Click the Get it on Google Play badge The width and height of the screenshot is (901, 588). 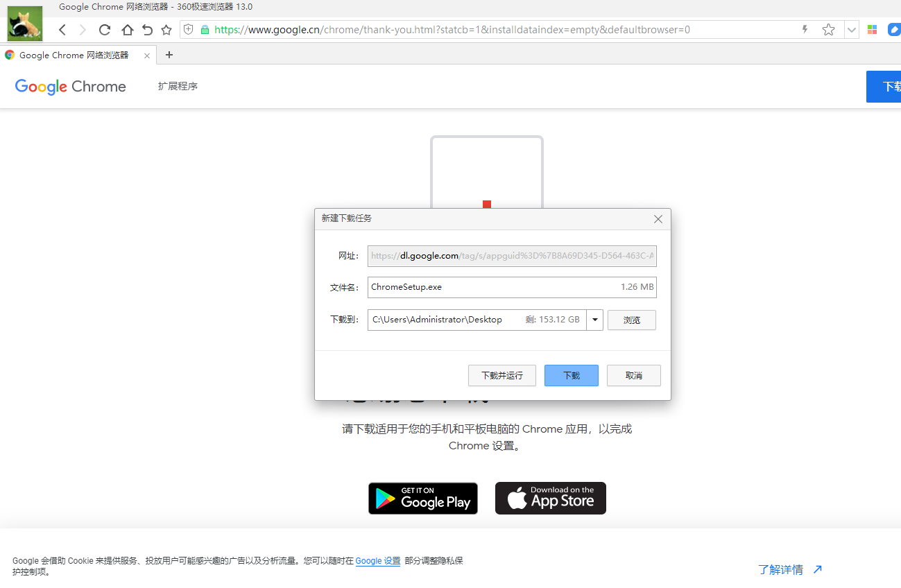point(423,499)
